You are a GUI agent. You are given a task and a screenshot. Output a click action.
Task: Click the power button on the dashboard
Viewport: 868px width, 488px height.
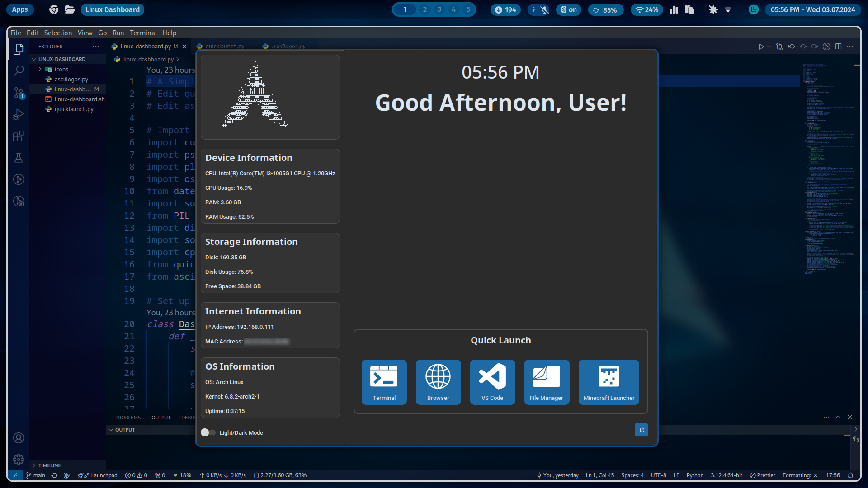(x=641, y=430)
